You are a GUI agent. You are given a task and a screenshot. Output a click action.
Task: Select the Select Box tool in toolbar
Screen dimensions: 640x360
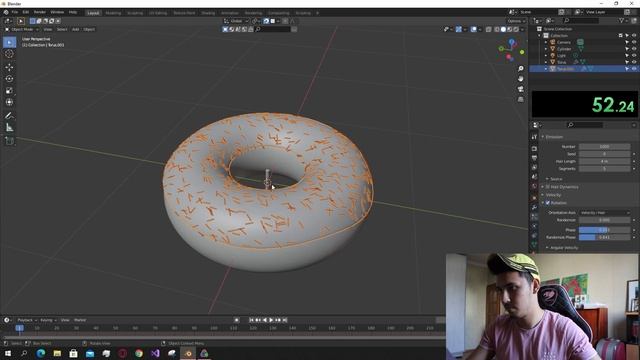9,42
